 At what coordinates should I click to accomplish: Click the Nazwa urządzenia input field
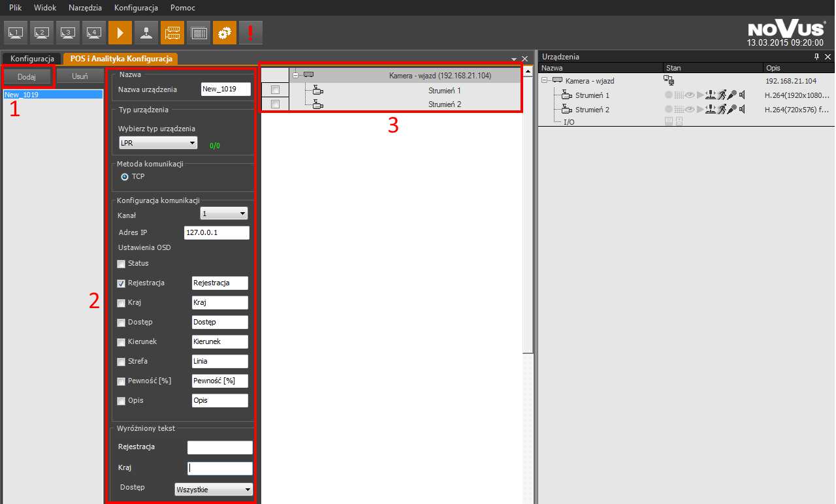(x=226, y=89)
